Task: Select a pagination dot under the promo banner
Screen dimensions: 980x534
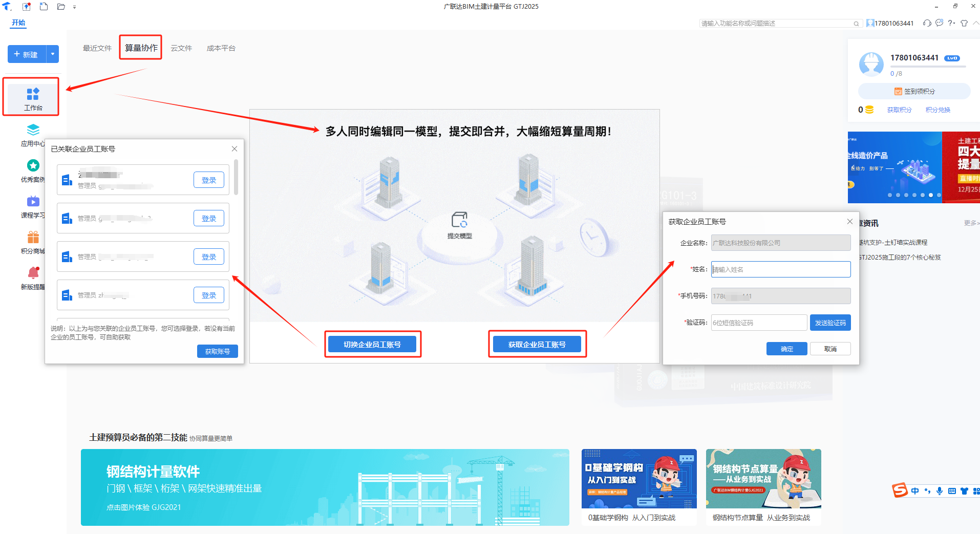Action: click(x=914, y=195)
